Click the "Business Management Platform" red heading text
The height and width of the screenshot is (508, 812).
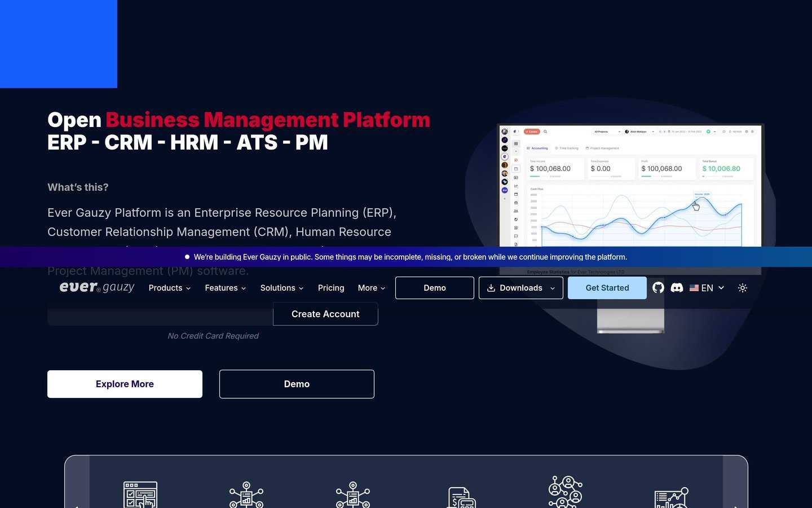268,120
